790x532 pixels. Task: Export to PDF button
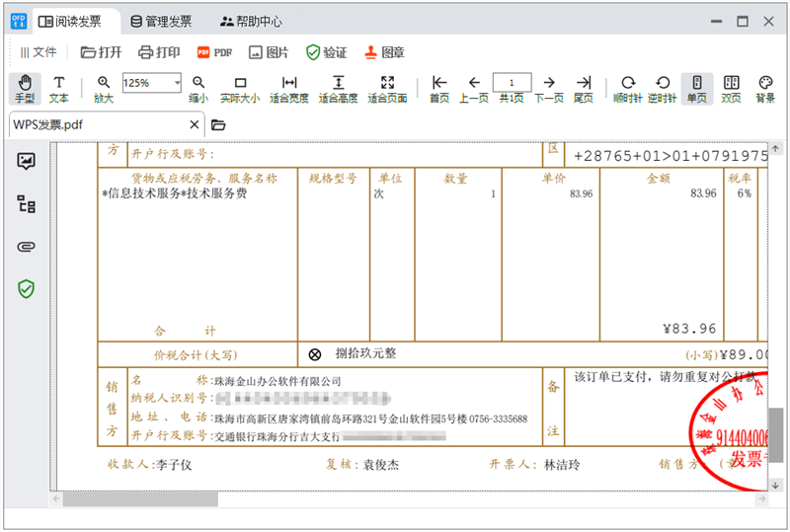click(214, 52)
